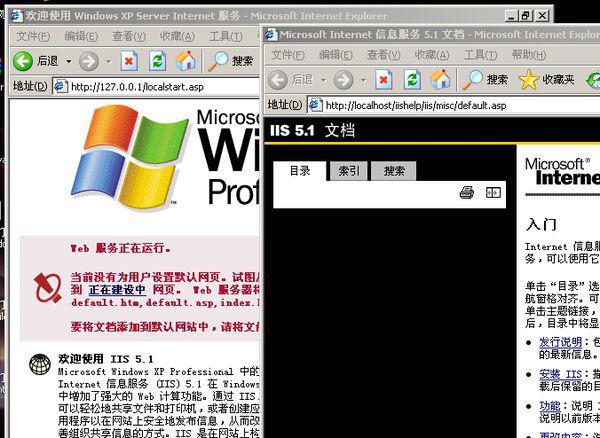Open Search (搜索) in Windows XP Server window
Image resolution: width=600 pixels, height=438 pixels.
point(230,61)
